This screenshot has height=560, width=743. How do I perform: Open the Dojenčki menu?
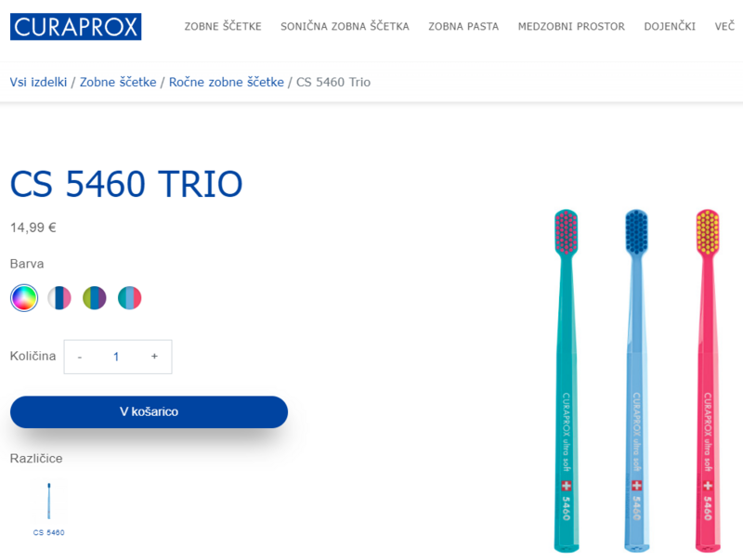coord(670,27)
